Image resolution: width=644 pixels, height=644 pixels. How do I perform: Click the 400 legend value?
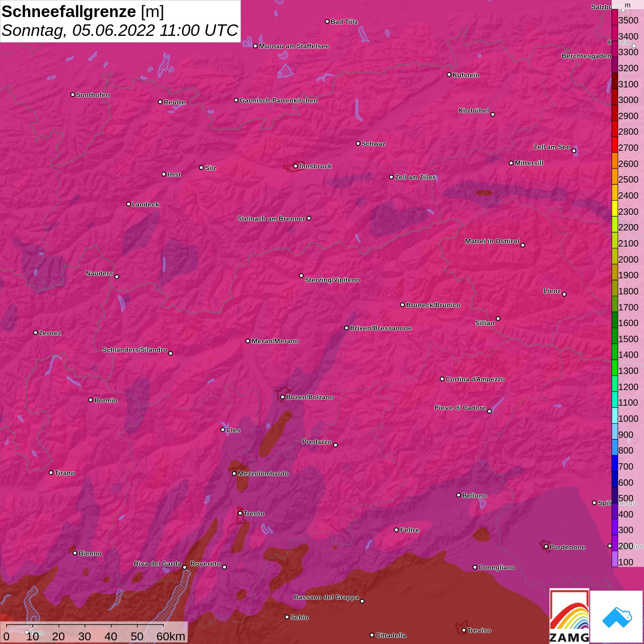pyautogui.click(x=626, y=514)
